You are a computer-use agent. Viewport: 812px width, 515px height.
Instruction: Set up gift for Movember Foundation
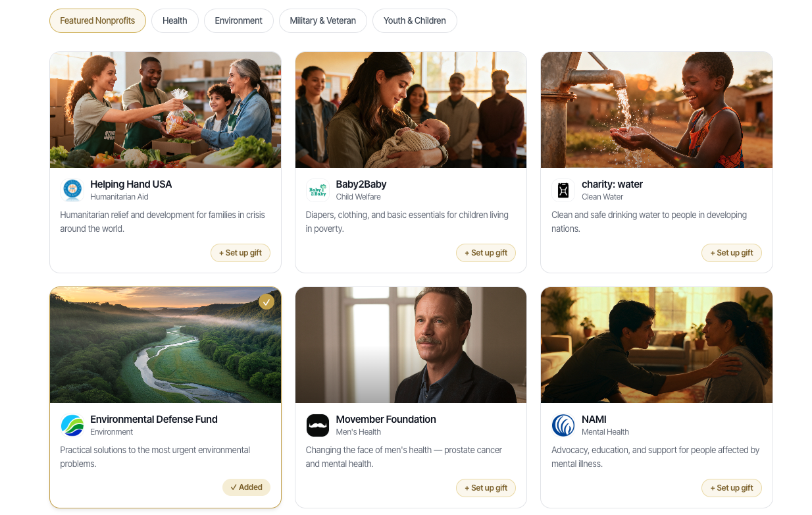click(x=486, y=488)
